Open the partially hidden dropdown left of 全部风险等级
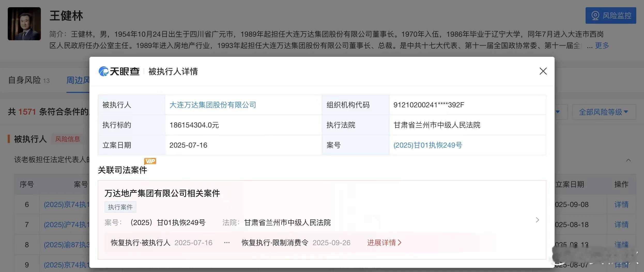The image size is (644, 272). tap(561, 112)
